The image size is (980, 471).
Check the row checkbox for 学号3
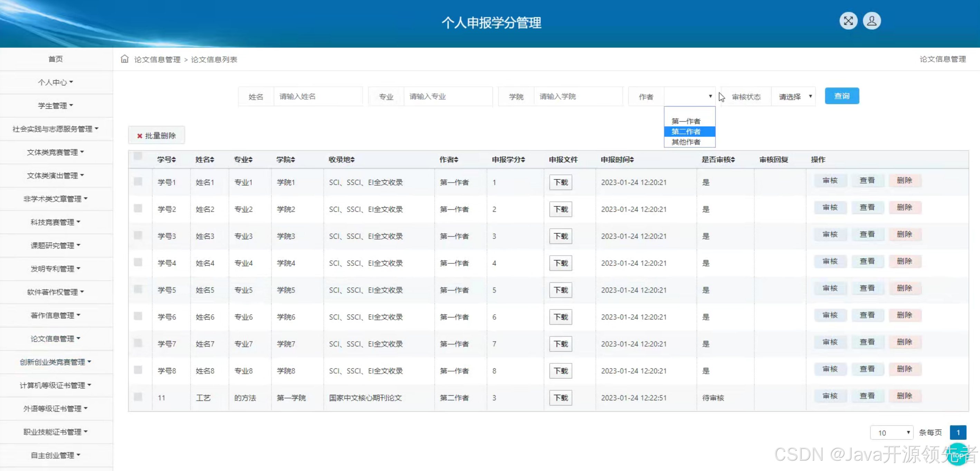[x=138, y=235]
